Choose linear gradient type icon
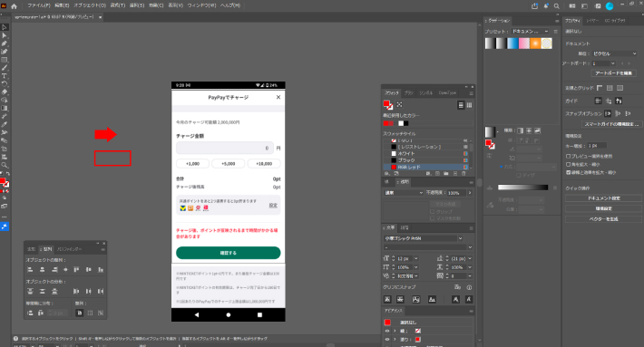Screen dimensions: 644x347 click(x=521, y=130)
